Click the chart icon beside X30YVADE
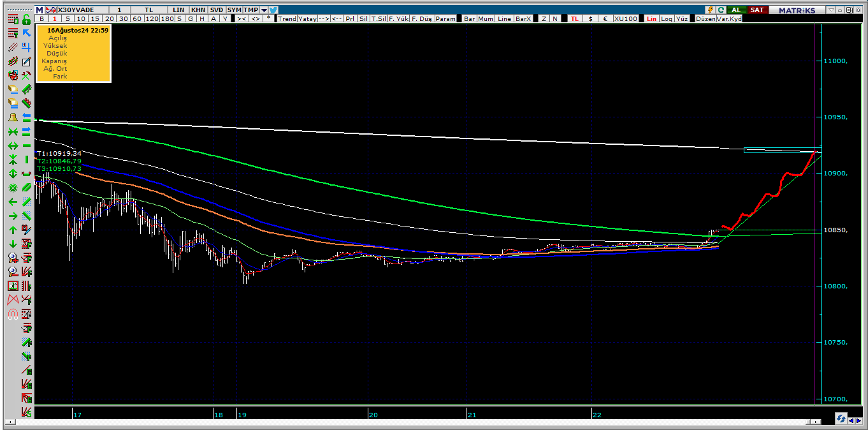This screenshot has height=430, width=868. click(x=51, y=10)
